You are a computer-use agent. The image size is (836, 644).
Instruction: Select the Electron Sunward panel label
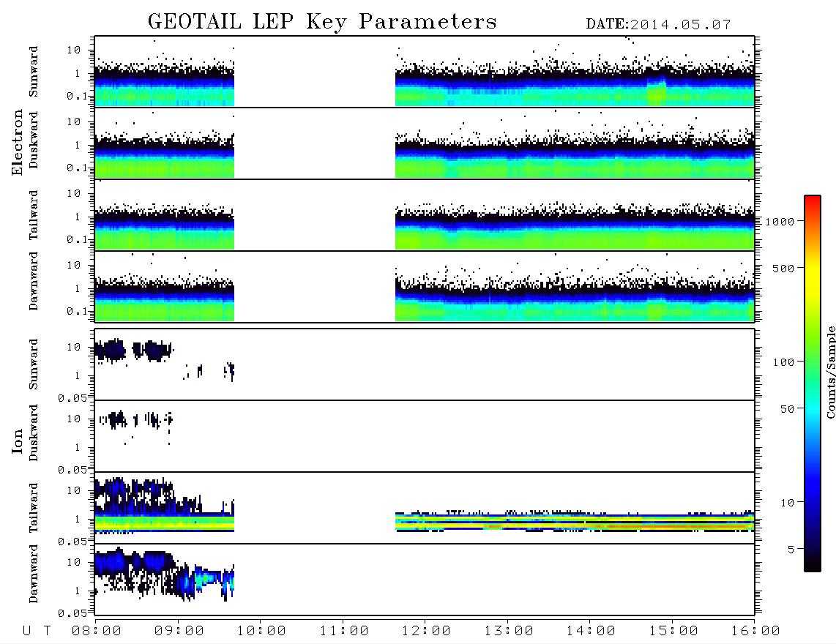pos(34,72)
